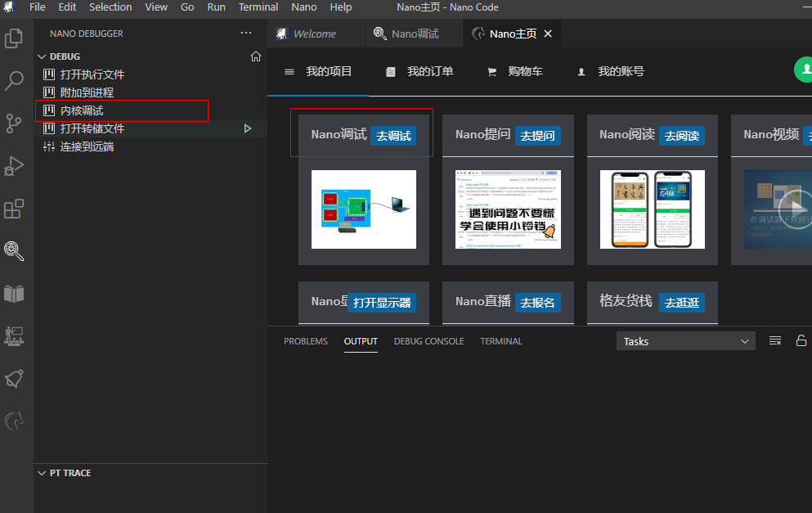
Task: Click the 去提问 button
Action: (537, 136)
